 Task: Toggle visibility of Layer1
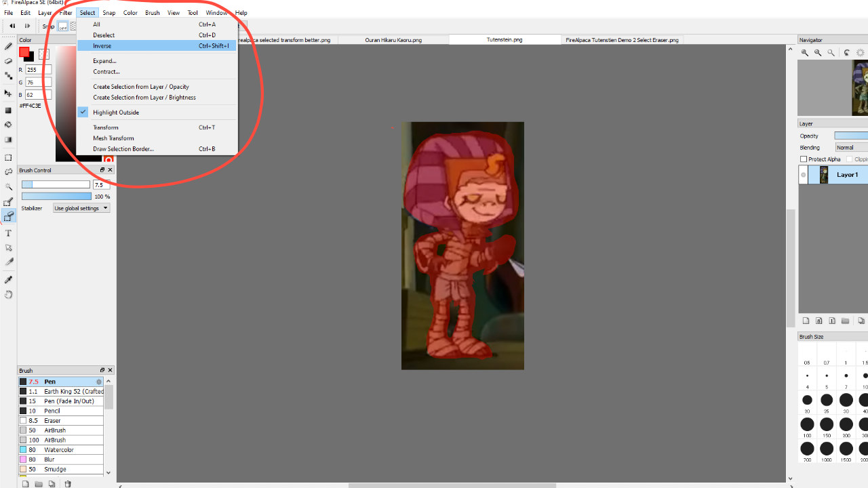pyautogui.click(x=804, y=175)
